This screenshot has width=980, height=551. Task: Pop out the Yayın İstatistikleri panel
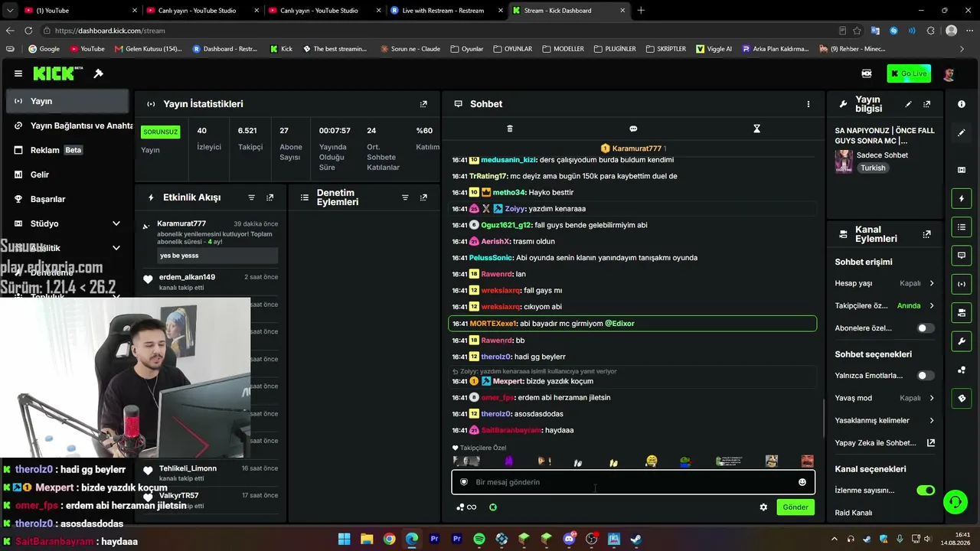pyautogui.click(x=423, y=104)
